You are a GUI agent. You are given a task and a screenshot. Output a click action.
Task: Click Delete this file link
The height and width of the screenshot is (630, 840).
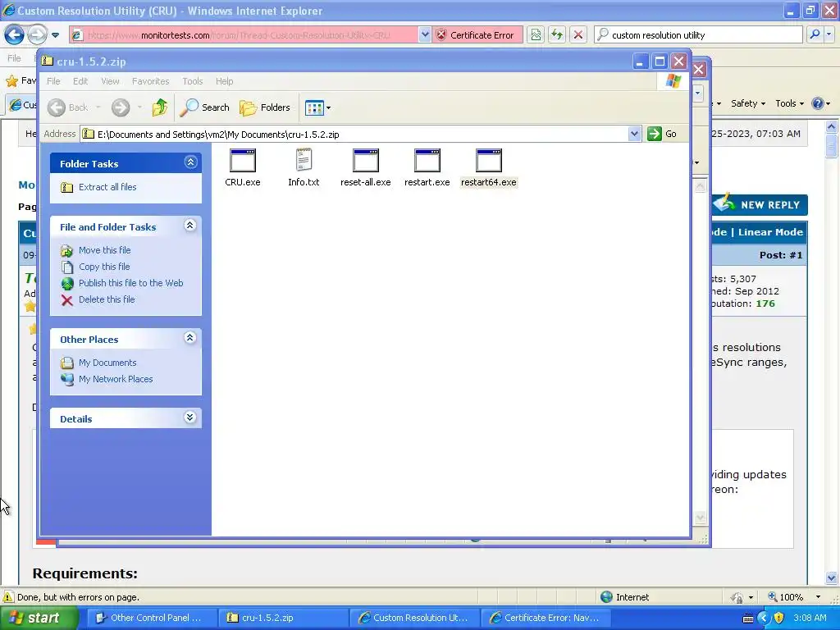pyautogui.click(x=107, y=299)
